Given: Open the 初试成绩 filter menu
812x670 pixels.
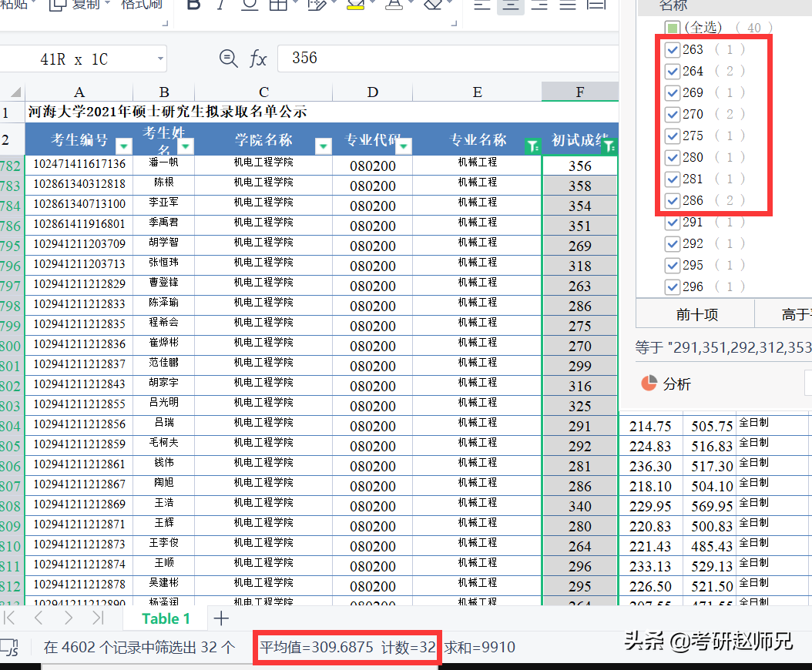Looking at the screenshot, I should 609,146.
